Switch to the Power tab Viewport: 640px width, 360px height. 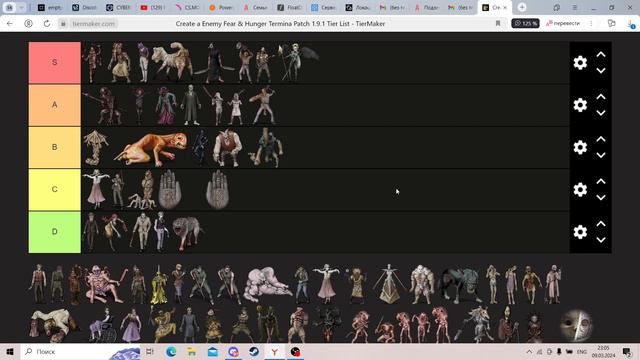(221, 7)
